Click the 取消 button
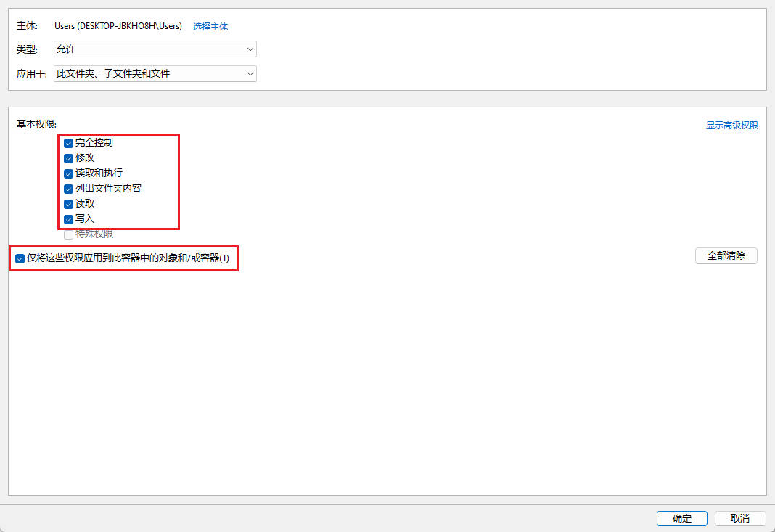The height and width of the screenshot is (532, 775). point(740,518)
